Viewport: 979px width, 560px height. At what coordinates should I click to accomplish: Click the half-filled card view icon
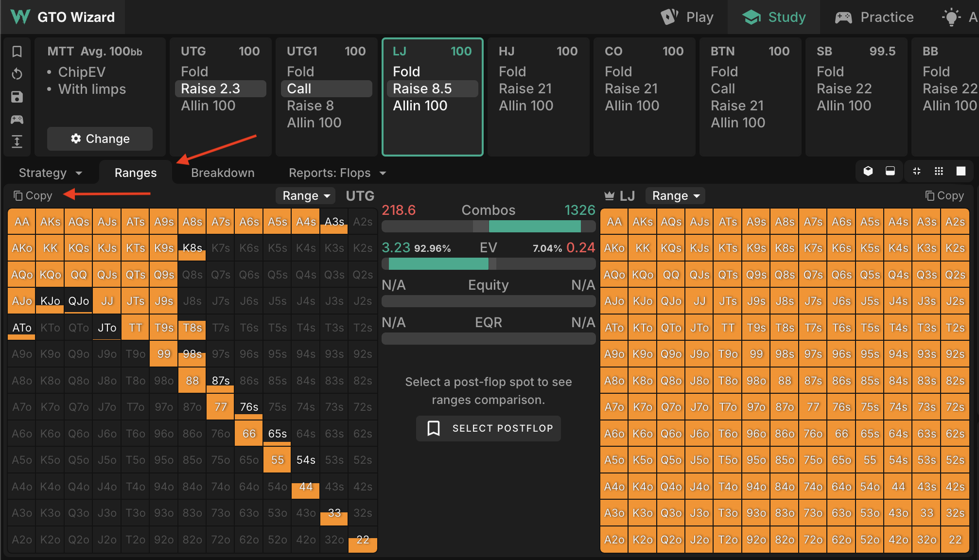tap(890, 171)
